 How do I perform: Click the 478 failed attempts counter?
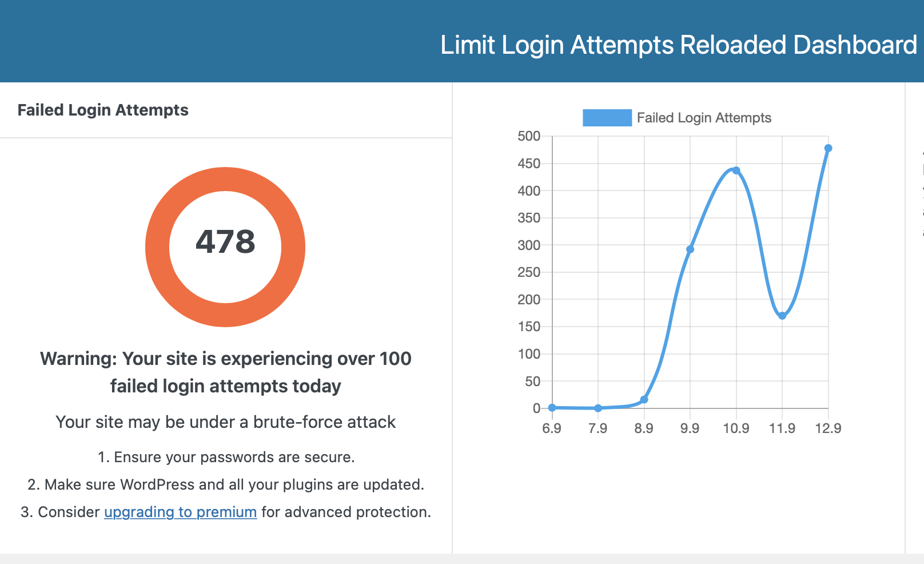pos(225,241)
